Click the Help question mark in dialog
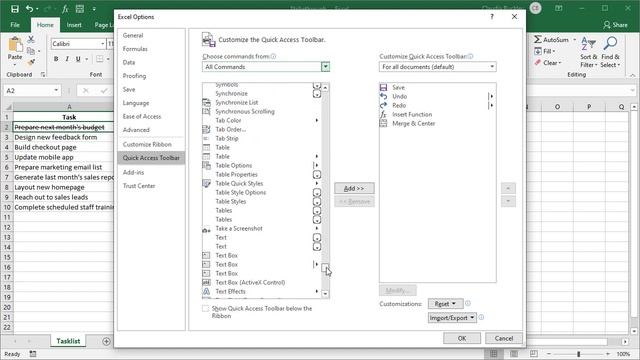640x360 pixels. (x=492, y=17)
